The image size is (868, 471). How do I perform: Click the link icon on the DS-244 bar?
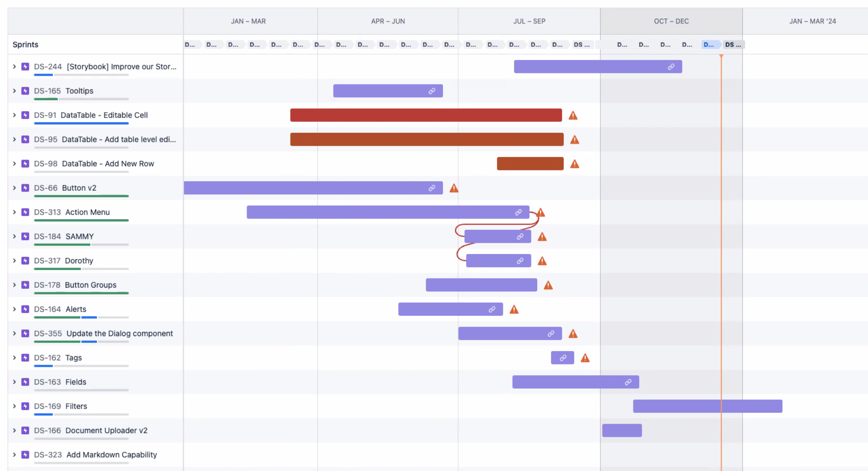[x=671, y=66]
